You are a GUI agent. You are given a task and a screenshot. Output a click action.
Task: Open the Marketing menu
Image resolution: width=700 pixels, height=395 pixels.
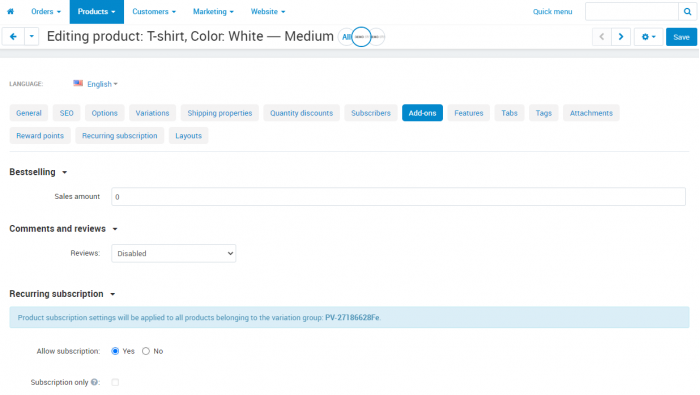click(213, 12)
